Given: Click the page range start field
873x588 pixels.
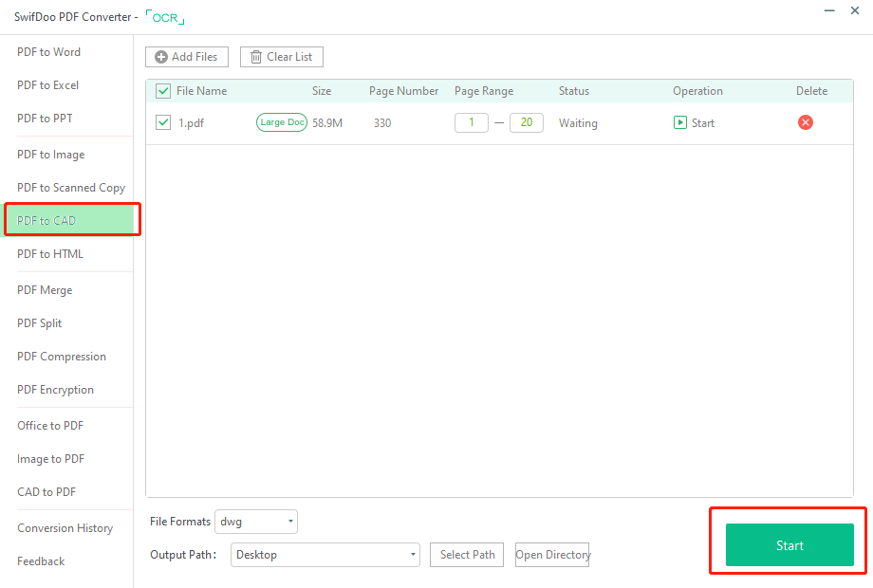Looking at the screenshot, I should 471,122.
